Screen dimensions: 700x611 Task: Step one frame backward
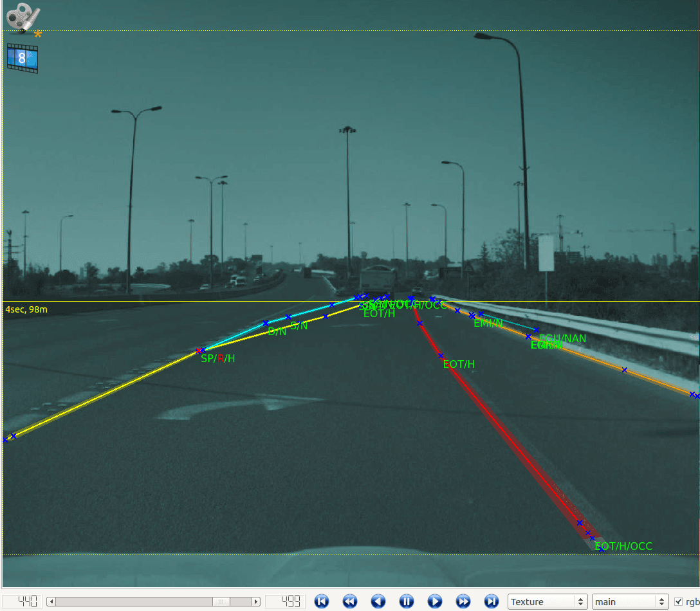coord(378,601)
